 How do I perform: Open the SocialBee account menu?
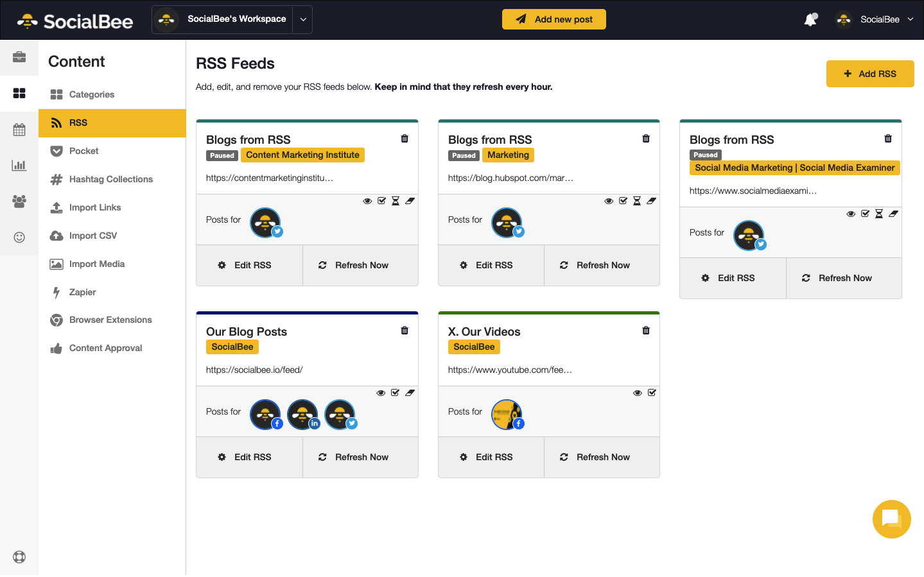tap(875, 20)
